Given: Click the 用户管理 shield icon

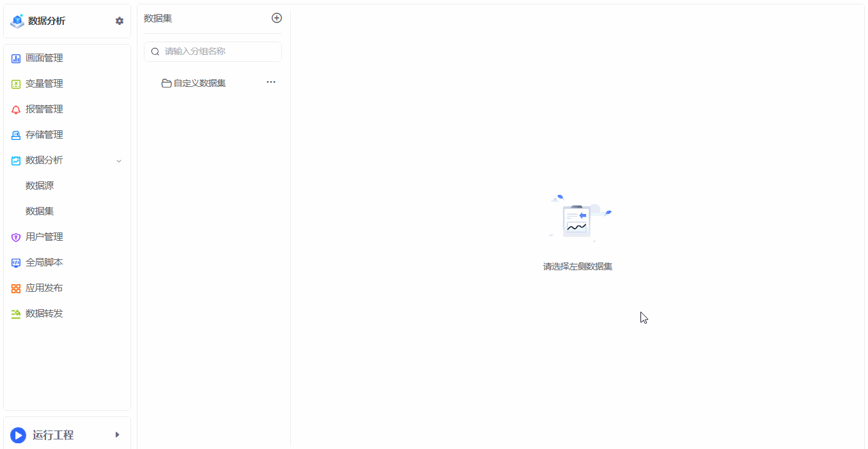Looking at the screenshot, I should 16,238.
